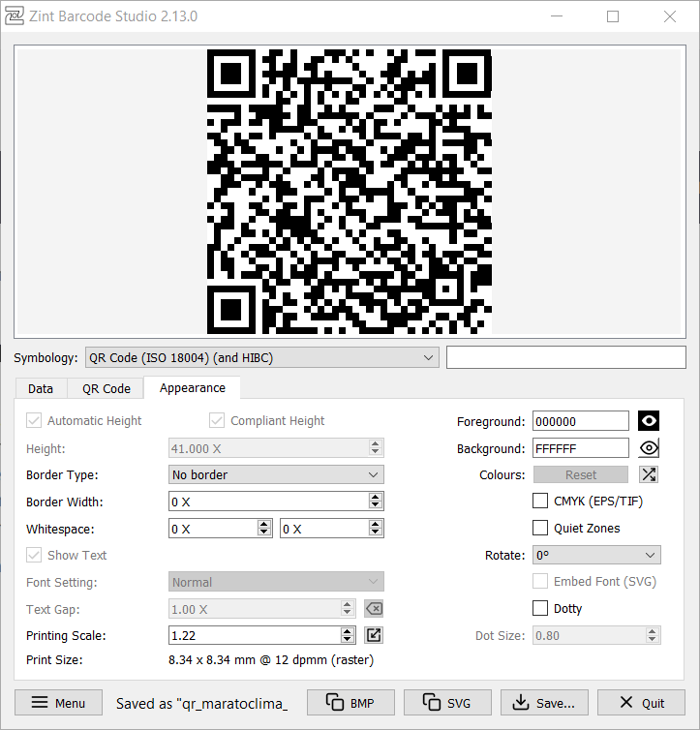
Task: Switch to the Data tab
Action: click(x=41, y=388)
